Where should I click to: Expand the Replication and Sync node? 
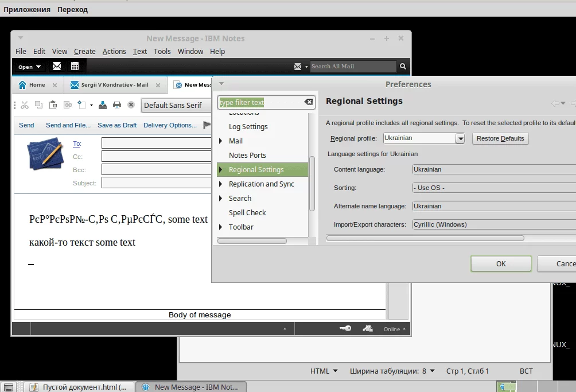(x=221, y=184)
